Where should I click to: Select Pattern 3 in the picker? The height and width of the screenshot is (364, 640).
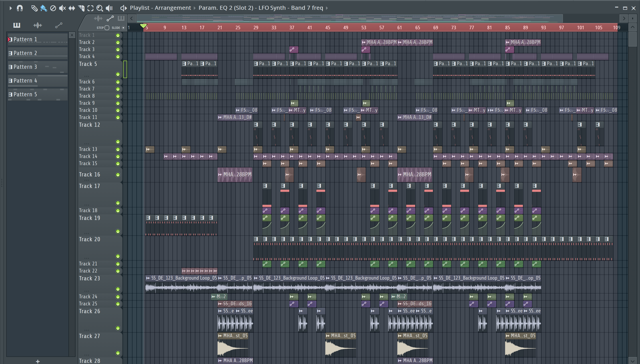pyautogui.click(x=38, y=67)
